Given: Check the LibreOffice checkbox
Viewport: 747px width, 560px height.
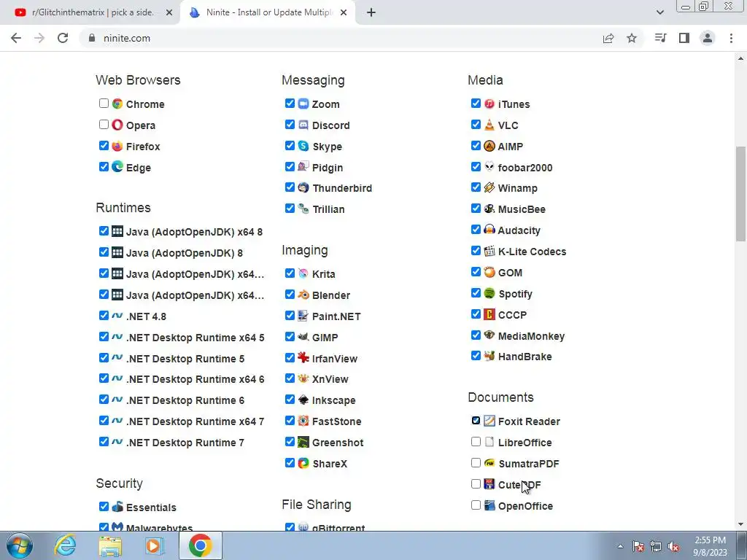Looking at the screenshot, I should click(476, 441).
